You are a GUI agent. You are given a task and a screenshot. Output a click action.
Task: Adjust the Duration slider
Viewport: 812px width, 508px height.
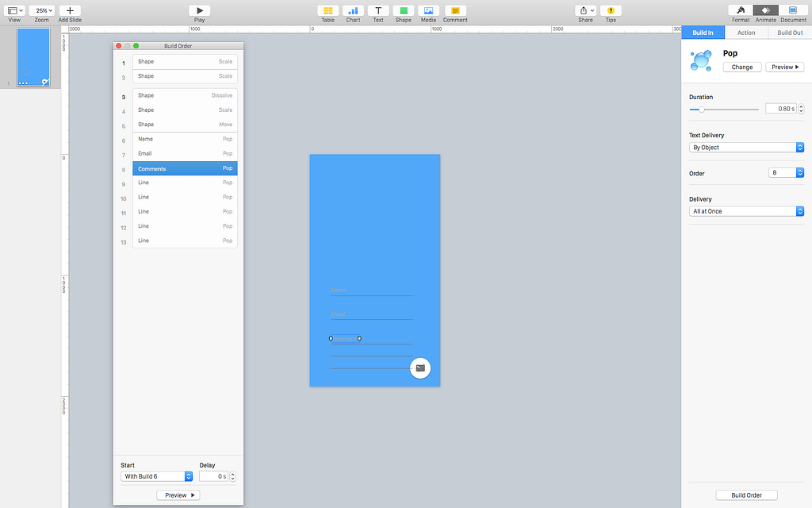[x=701, y=110]
